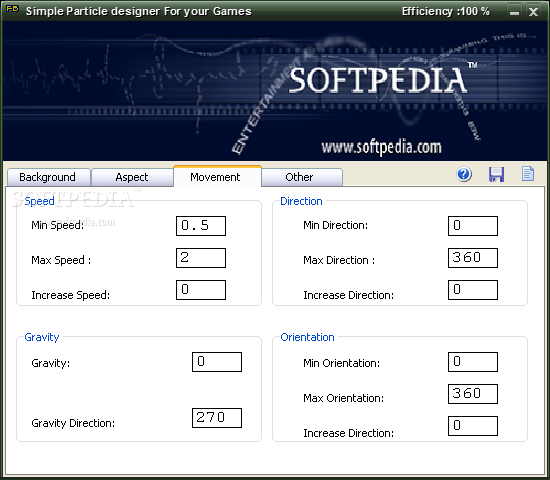550x480 pixels.
Task: Click the Min Speed: label
Action: click(58, 225)
